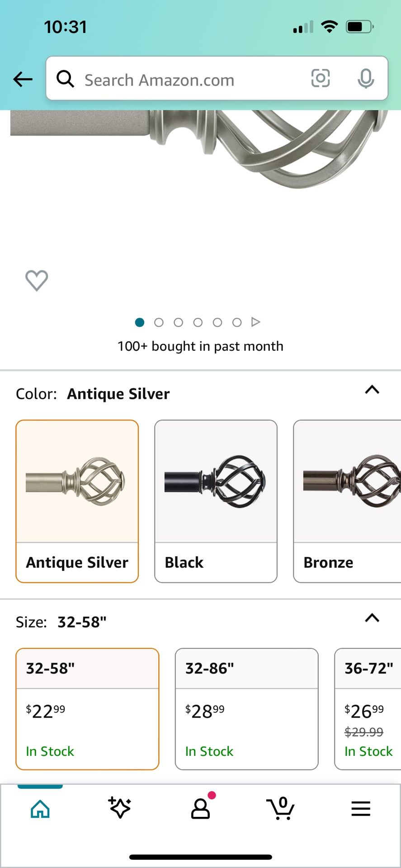This screenshot has height=868, width=401.
Task: Select the Black color swatch
Action: coord(216,501)
